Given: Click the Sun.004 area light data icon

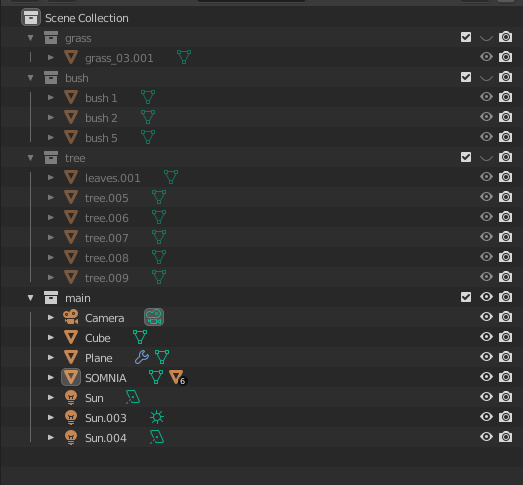Looking at the screenshot, I should pos(157,437).
